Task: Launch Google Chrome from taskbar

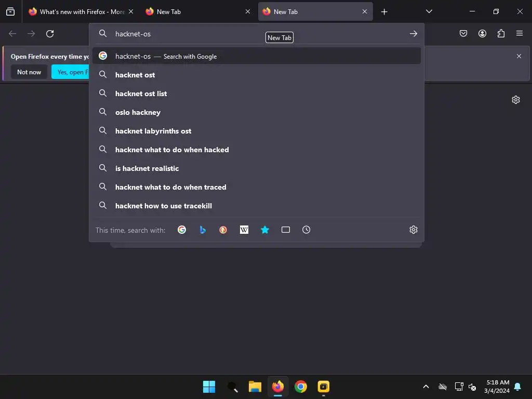Action: pos(301,387)
